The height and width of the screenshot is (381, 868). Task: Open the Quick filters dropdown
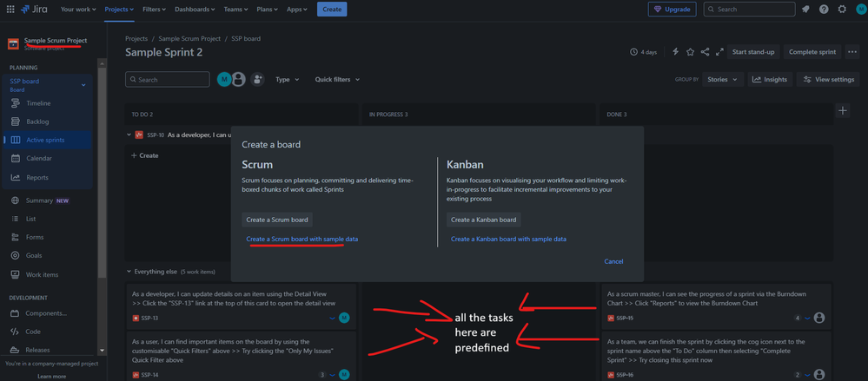point(337,80)
